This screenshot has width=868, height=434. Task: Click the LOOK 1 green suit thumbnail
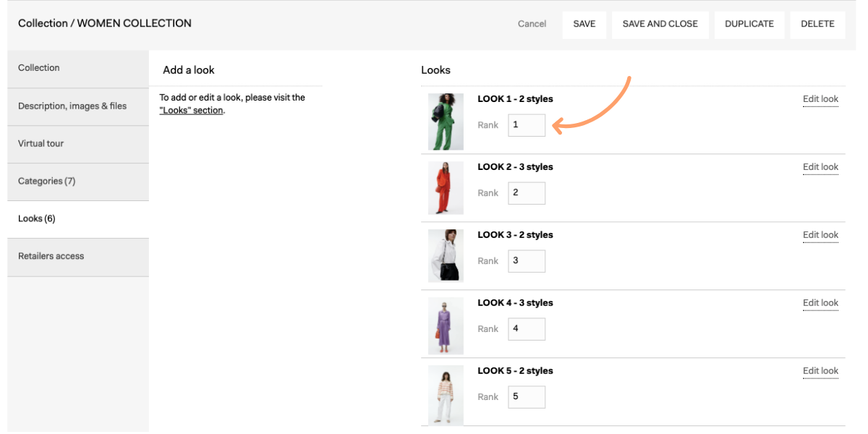pyautogui.click(x=446, y=122)
